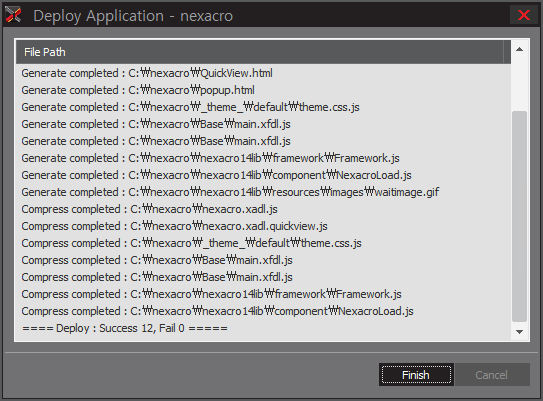Select the popup.html generate completed row
The height and width of the screenshot is (401, 543).
point(263,90)
